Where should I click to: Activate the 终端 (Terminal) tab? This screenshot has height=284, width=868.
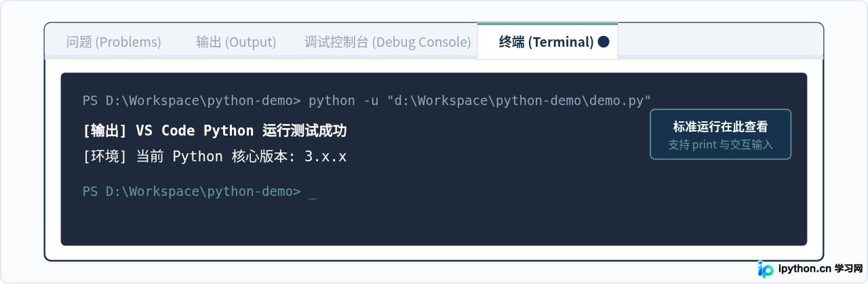pos(547,41)
